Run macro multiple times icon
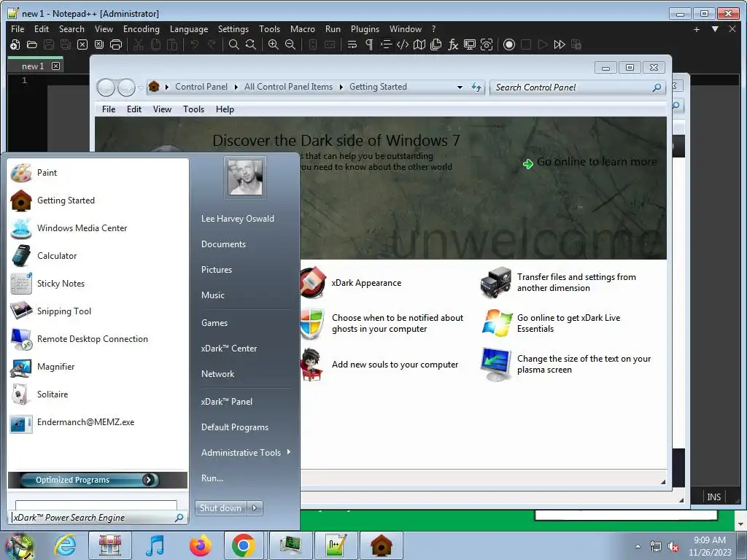Screen dimensions: 747x560 [x=560, y=44]
